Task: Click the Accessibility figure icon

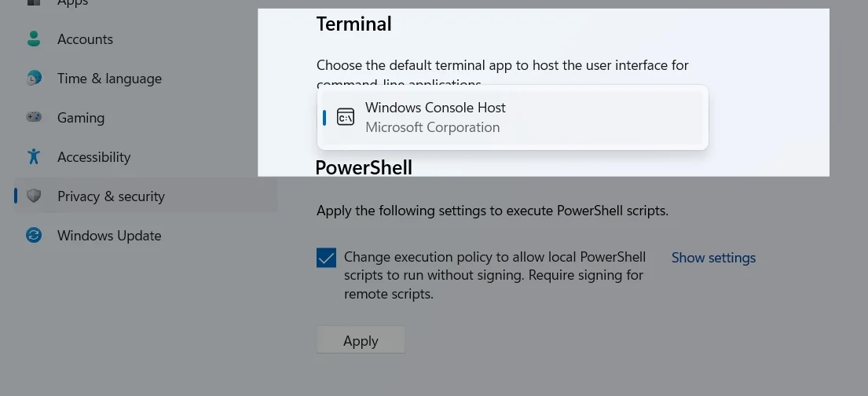Action: (34, 156)
